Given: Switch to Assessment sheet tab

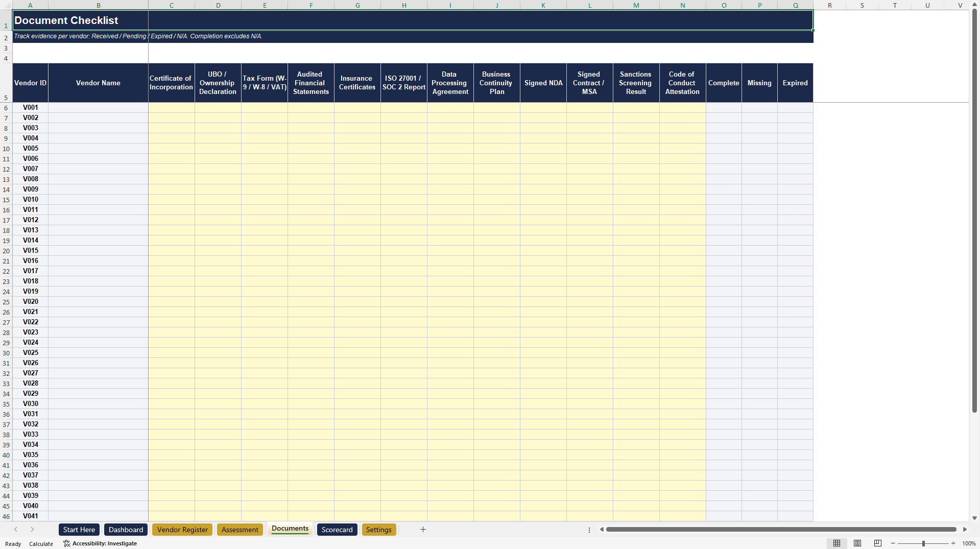Looking at the screenshot, I should point(240,530).
